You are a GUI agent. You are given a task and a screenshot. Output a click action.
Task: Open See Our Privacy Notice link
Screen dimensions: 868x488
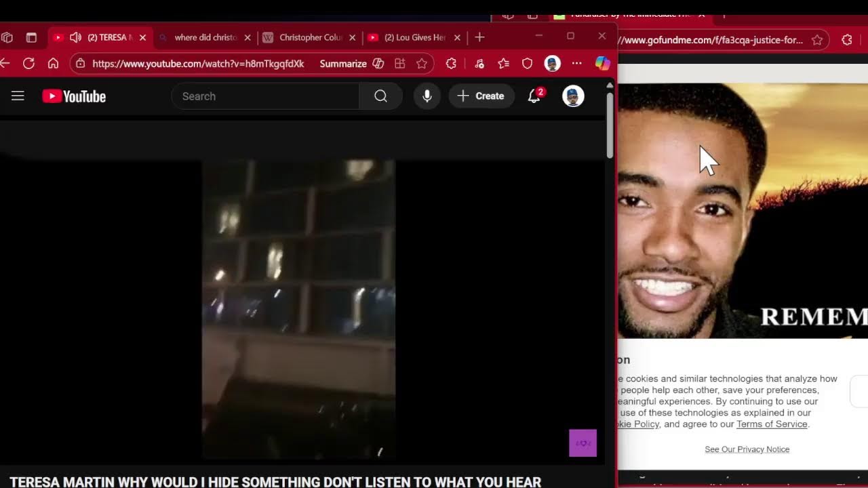[x=747, y=449]
